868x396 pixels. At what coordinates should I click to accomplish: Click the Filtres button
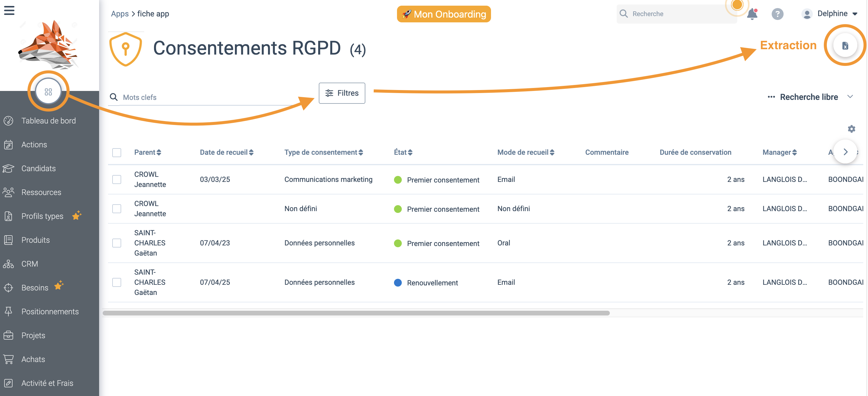(x=342, y=93)
